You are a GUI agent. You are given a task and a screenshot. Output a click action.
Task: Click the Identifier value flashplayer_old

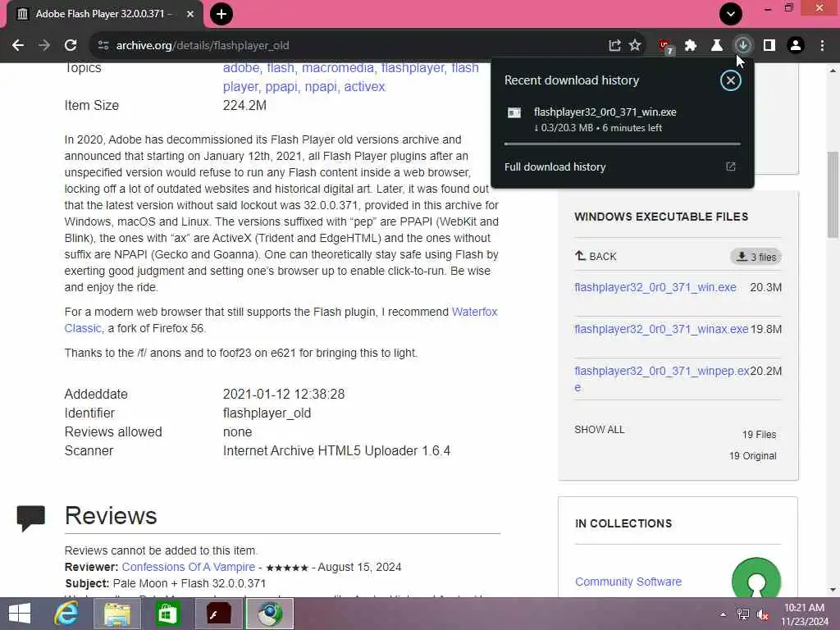(x=267, y=413)
